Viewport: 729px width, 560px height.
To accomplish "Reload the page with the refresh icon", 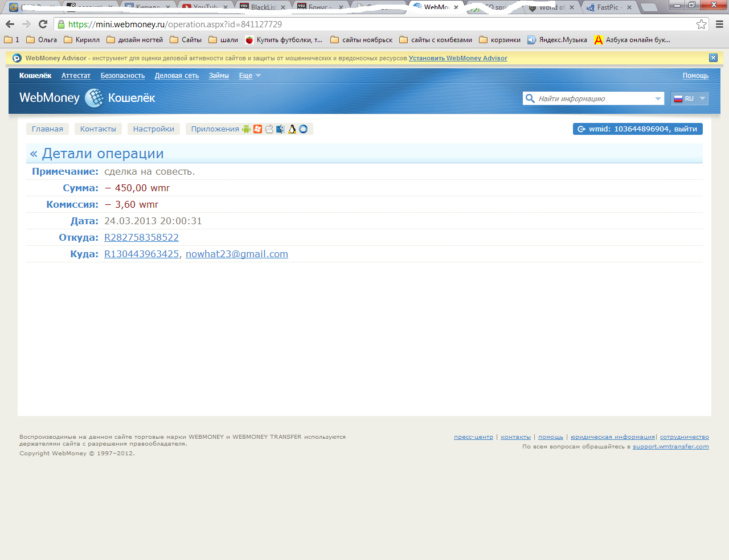I will point(43,24).
